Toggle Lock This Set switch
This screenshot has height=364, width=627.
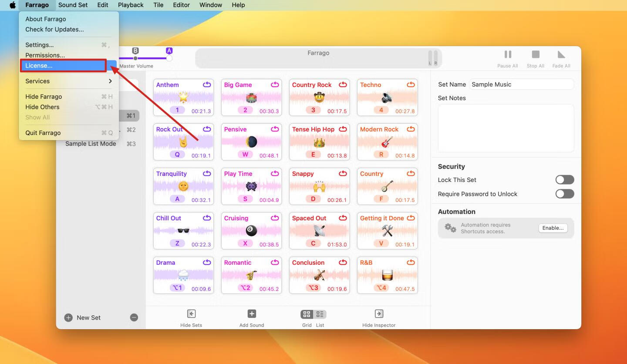tap(565, 180)
